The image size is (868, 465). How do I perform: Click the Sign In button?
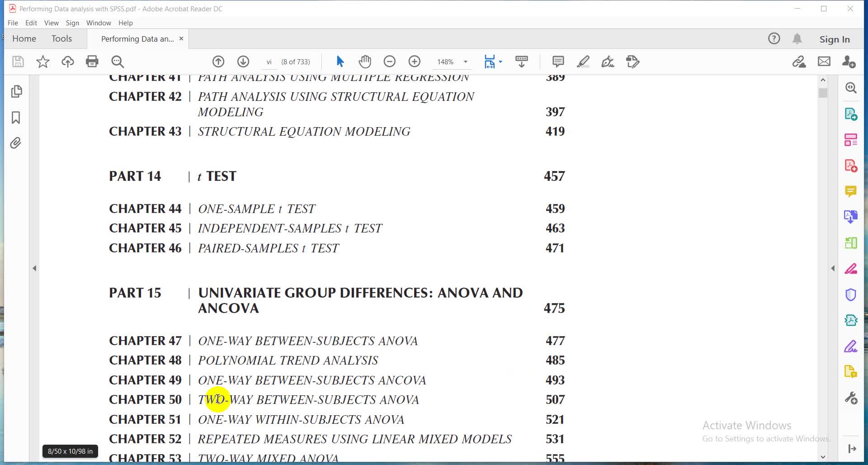(x=834, y=39)
